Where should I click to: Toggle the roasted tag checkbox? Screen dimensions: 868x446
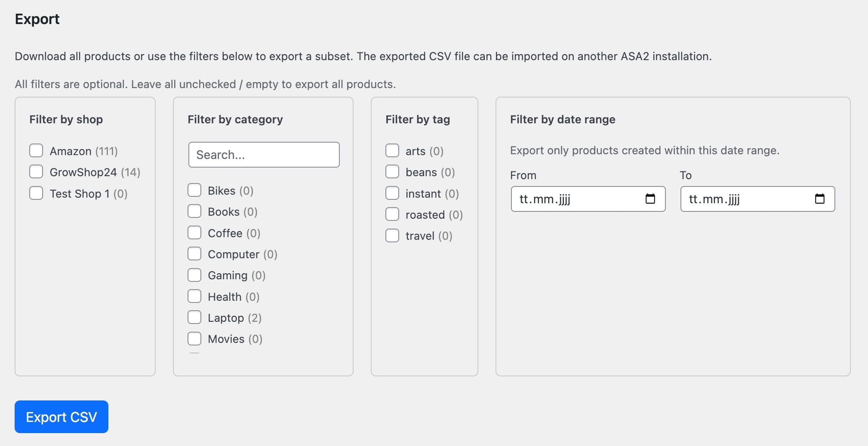pos(392,214)
